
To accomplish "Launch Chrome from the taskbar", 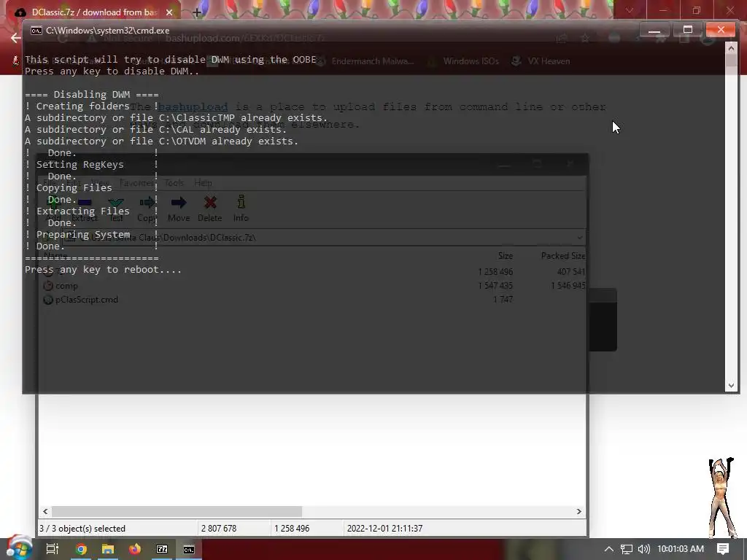I will click(x=82, y=549).
